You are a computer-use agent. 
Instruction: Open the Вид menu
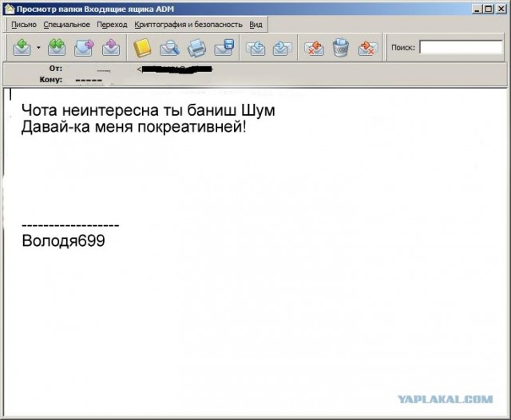255,25
